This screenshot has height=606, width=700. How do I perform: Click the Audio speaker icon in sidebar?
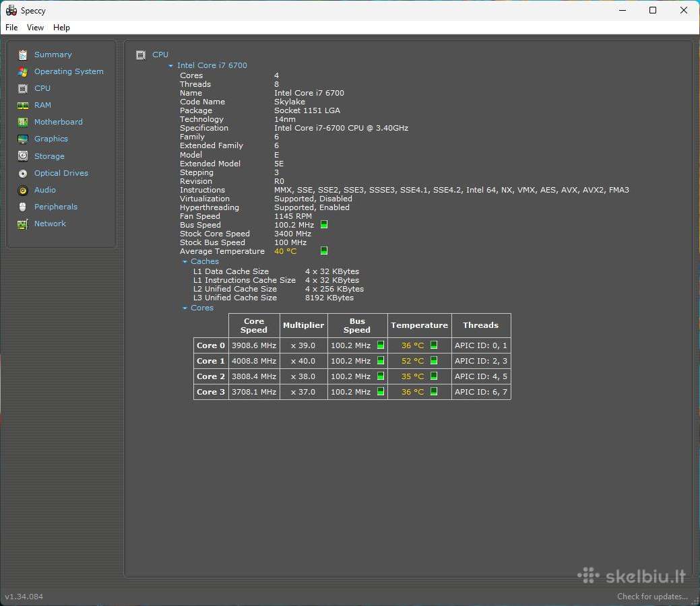coord(23,191)
